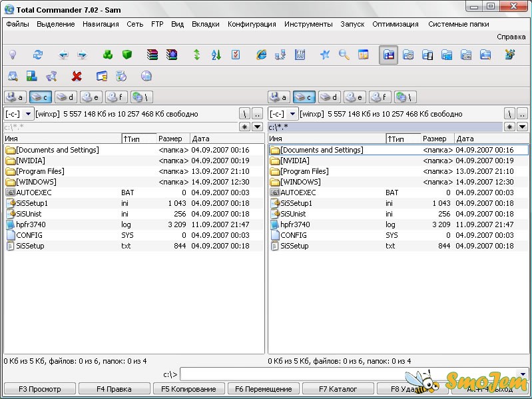532x399 pixels.
Task: Open the A-Z sort icon
Action: (x=216, y=55)
